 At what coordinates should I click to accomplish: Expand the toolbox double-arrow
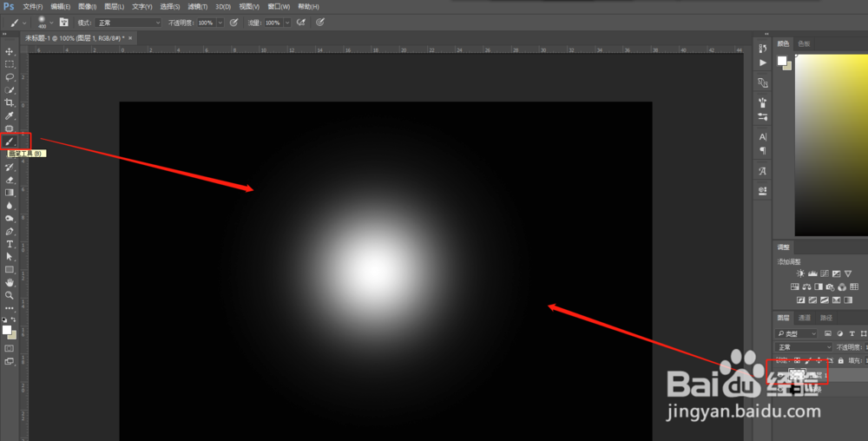(x=5, y=35)
